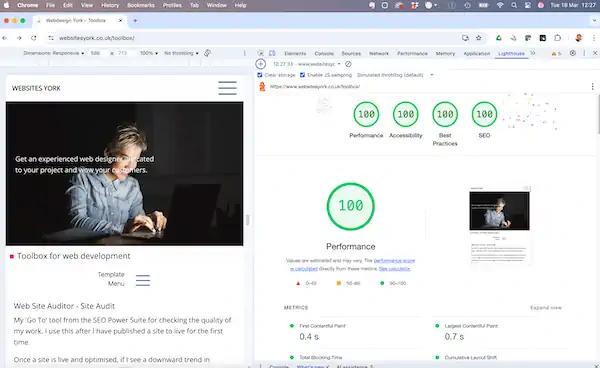
Task: Open device toolbar more options menu
Action: [x=245, y=53]
